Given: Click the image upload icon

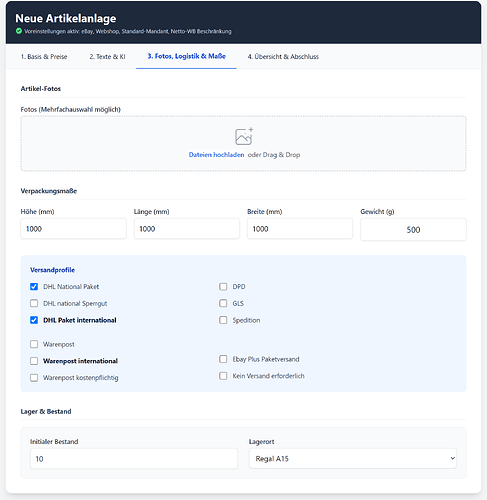Looking at the screenshot, I should click(244, 136).
